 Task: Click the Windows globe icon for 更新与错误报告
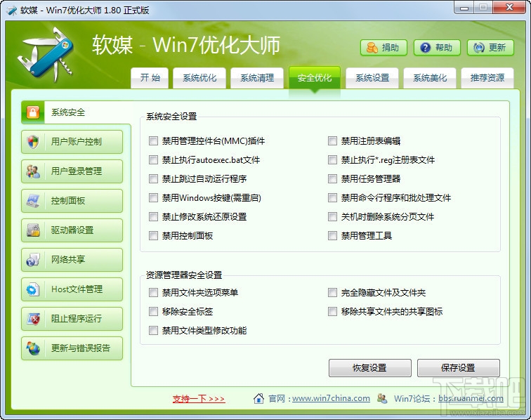click(33, 348)
